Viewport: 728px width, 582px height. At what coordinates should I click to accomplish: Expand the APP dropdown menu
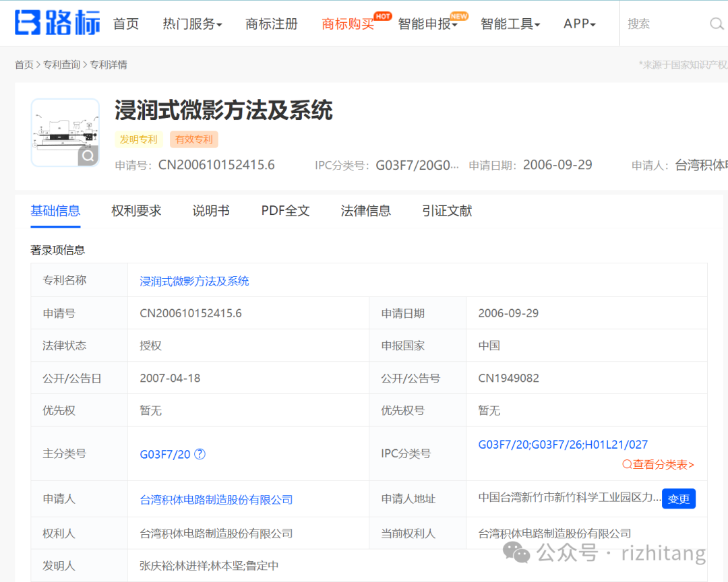580,24
